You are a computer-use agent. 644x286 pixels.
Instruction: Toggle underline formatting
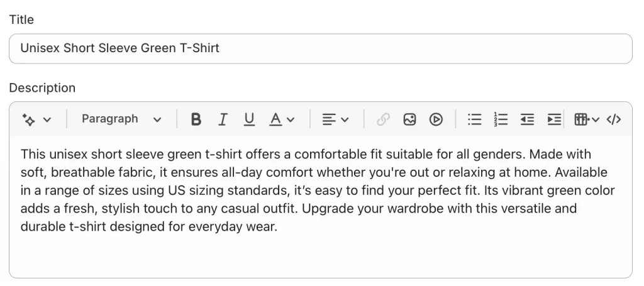pyautogui.click(x=249, y=119)
